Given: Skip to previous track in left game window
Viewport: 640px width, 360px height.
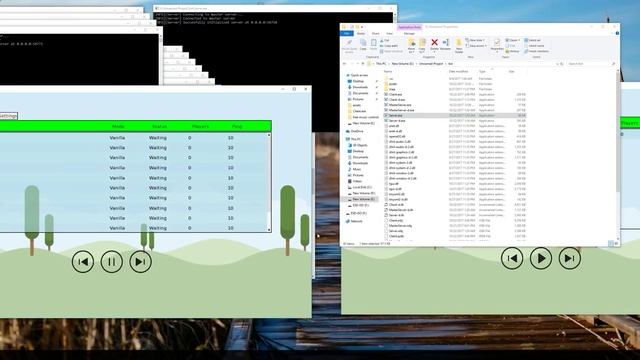Looking at the screenshot, I should click(83, 262).
